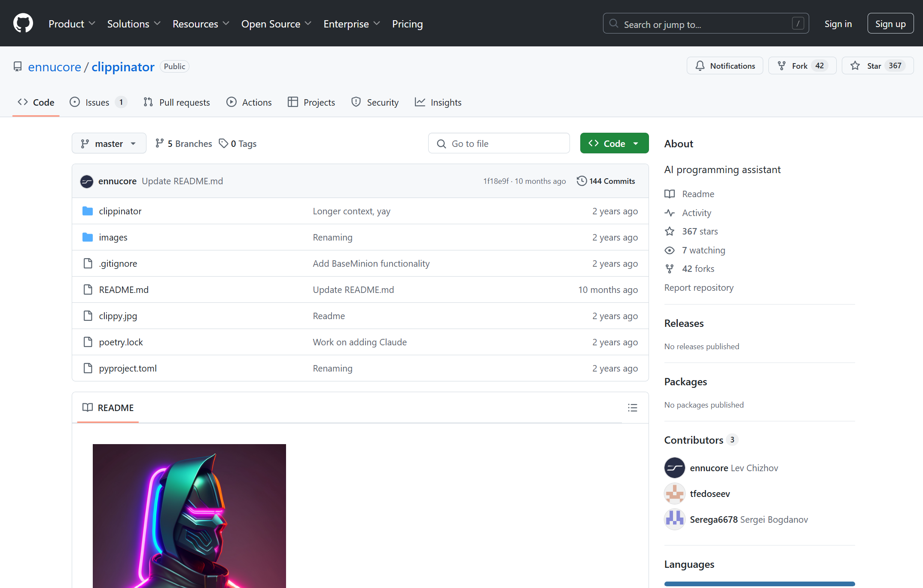Click the Fork icon button
Viewport: 923px width, 588px height.
point(783,66)
